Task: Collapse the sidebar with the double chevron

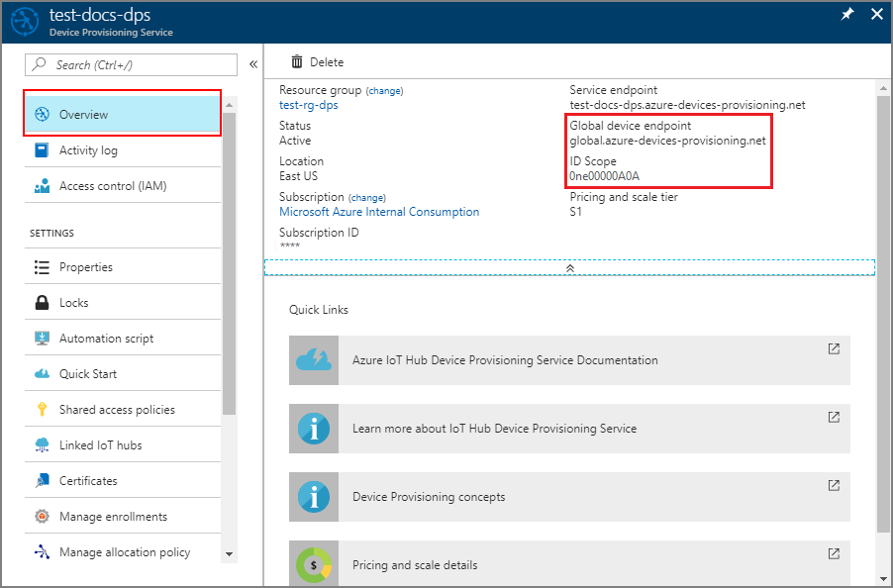Action: pos(252,64)
